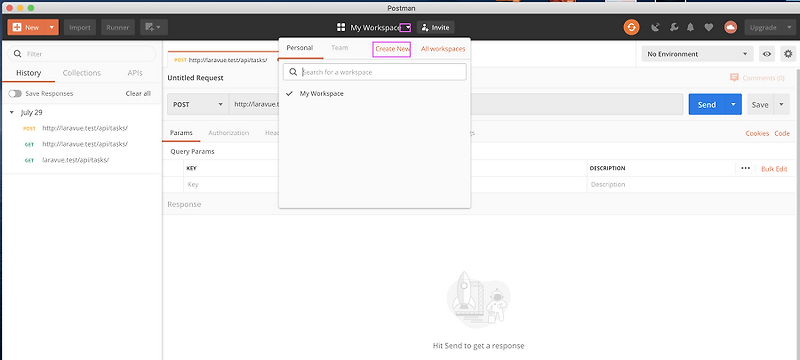Click the heart icon in header
The image size is (800, 360).
709,28
